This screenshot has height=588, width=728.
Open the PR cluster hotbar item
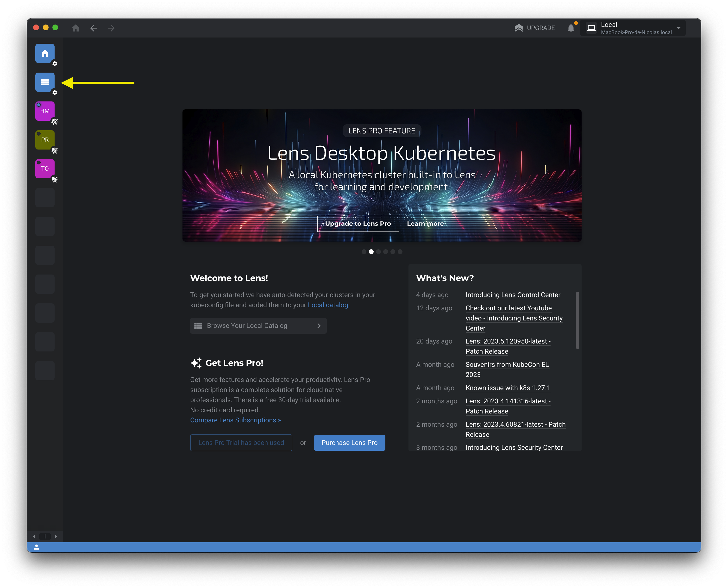45,140
